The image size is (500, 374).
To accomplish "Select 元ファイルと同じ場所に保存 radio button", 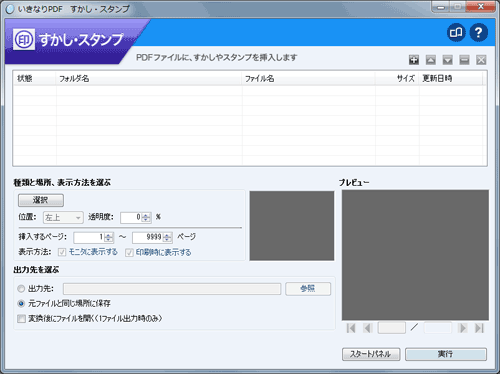I will click(x=21, y=304).
